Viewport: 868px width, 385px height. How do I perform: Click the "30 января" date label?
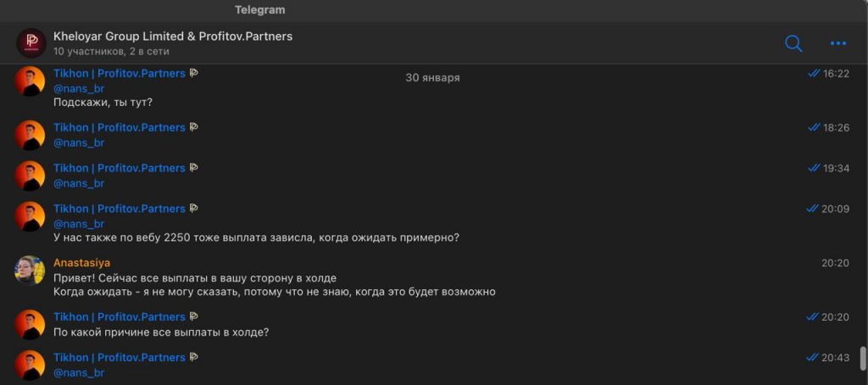coord(432,77)
